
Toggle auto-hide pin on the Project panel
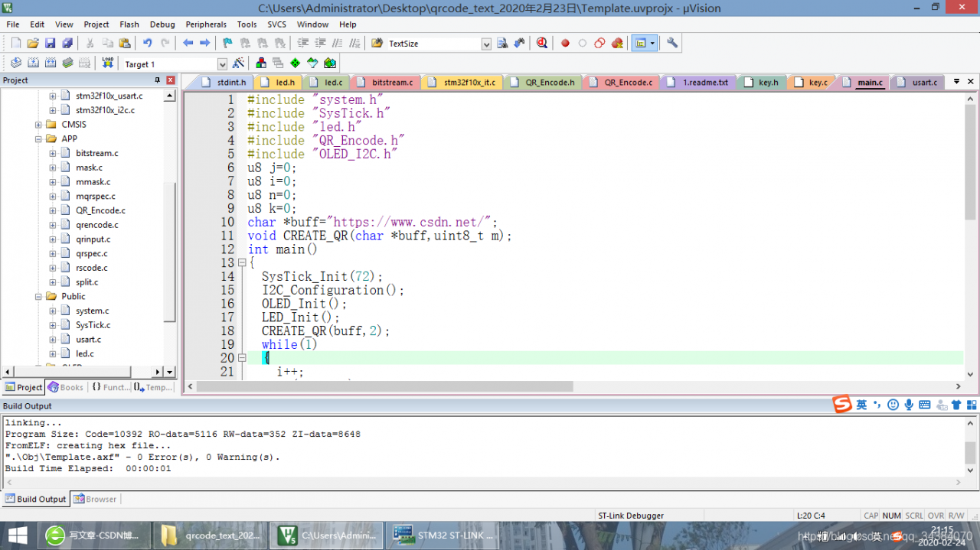point(158,80)
